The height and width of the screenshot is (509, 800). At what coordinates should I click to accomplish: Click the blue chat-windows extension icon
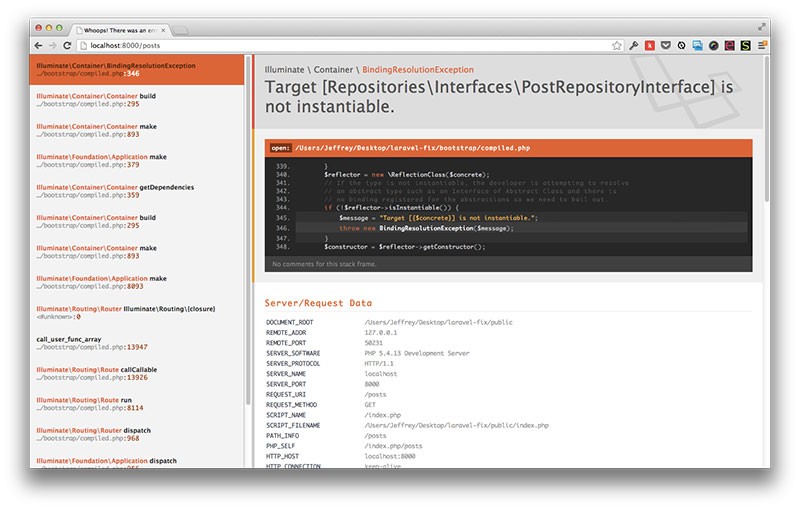coord(697,45)
